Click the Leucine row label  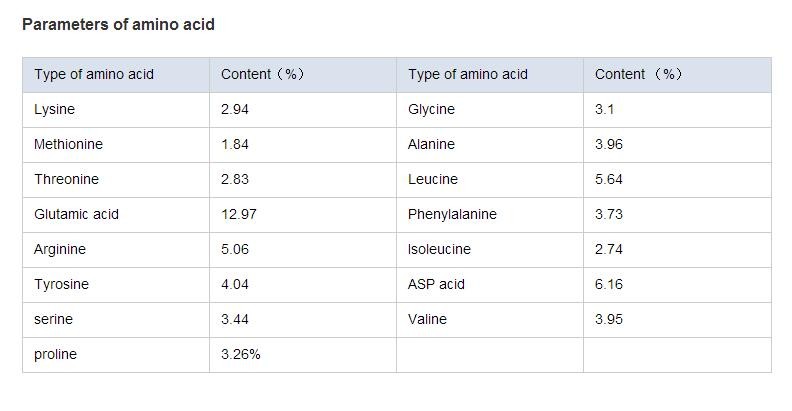433,179
